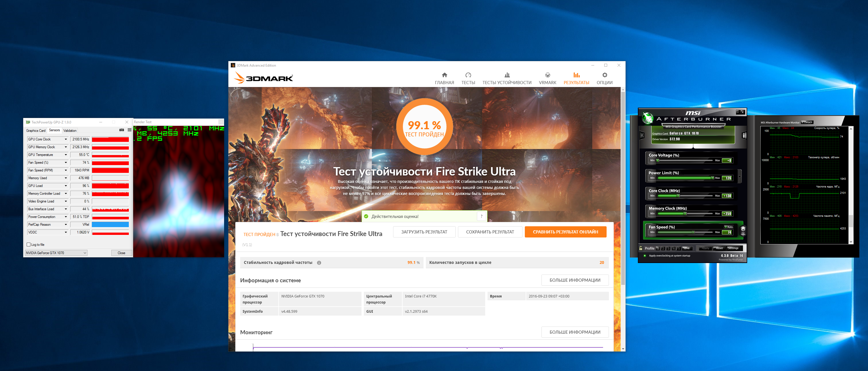Click Afterburner's User Define fan gear icon
This screenshot has width=868, height=371.
743,230
